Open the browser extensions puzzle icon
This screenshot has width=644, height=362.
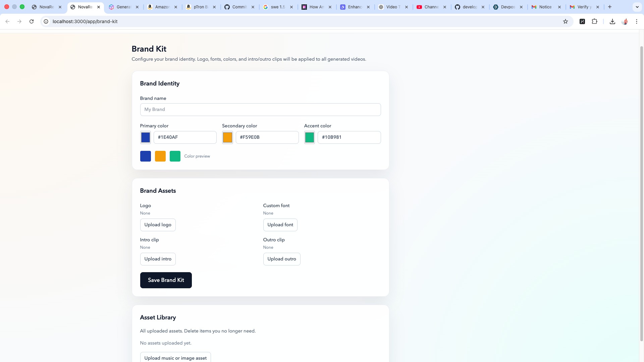[594, 21]
